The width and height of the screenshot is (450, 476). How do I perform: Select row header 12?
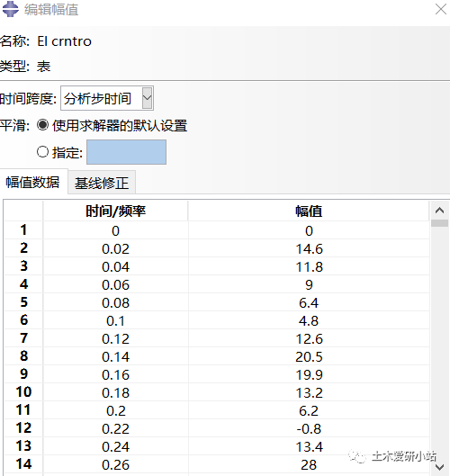pyautogui.click(x=23, y=428)
